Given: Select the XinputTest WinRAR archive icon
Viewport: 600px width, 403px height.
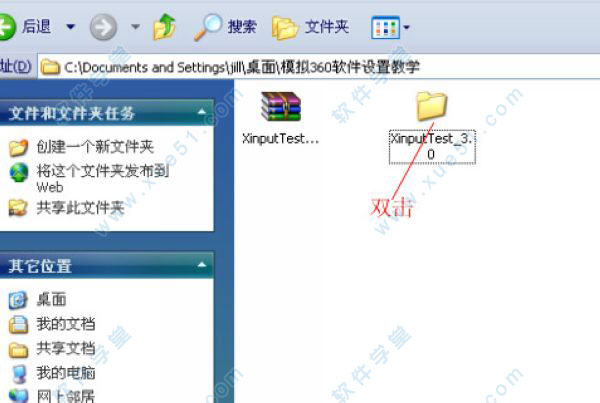Looking at the screenshot, I should click(281, 106).
